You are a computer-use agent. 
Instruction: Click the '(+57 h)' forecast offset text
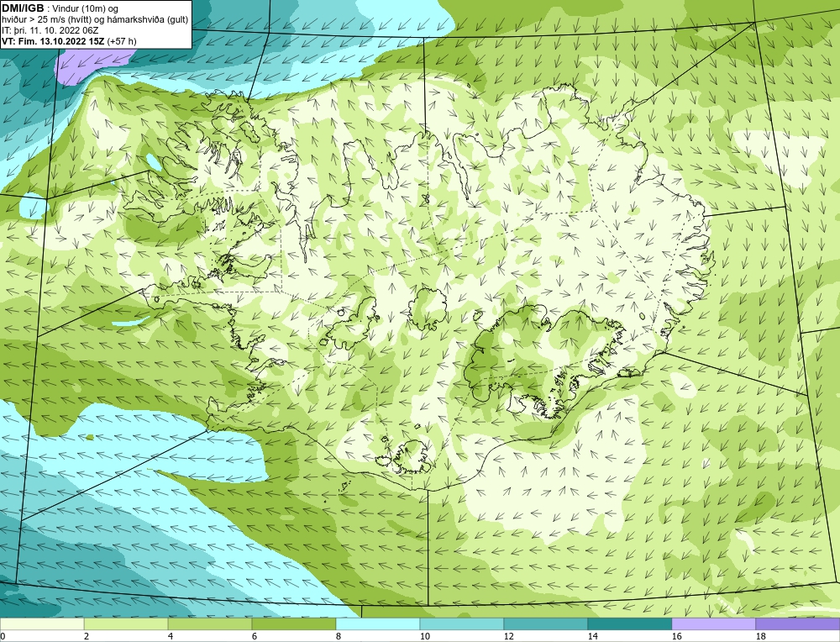coord(122,41)
